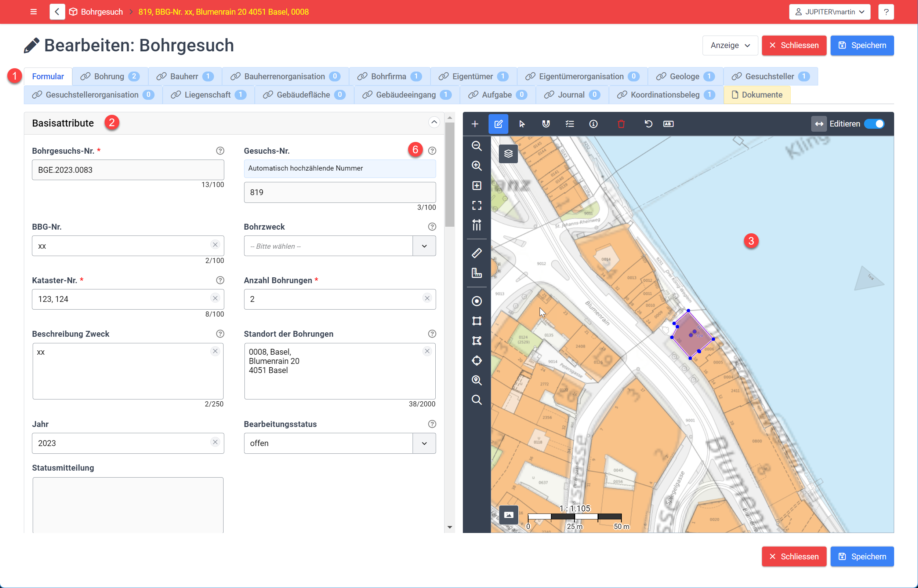Open the Anzeige dropdown

(x=730, y=45)
